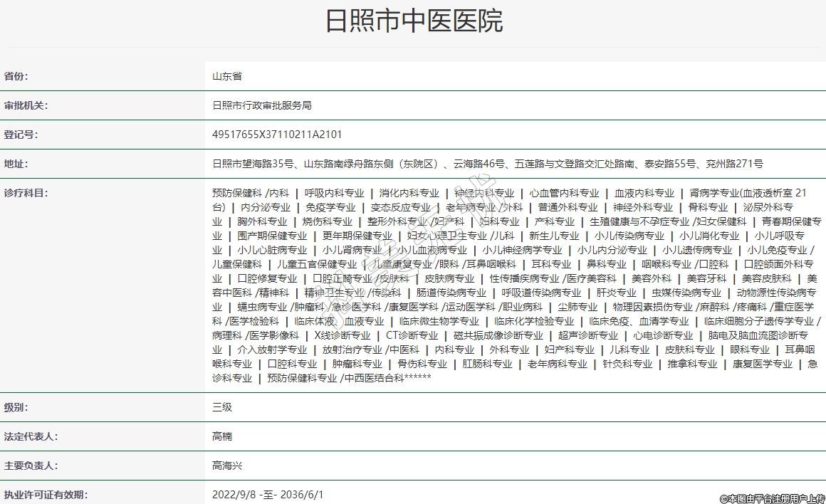The height and width of the screenshot is (504, 826).
Task: Click the 日照市中医医院 page title
Action: point(413,21)
